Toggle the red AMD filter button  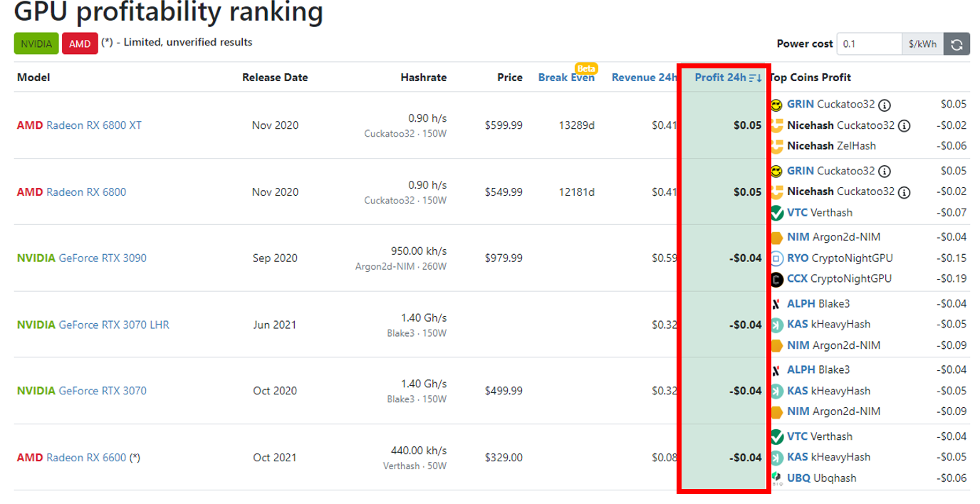click(80, 43)
